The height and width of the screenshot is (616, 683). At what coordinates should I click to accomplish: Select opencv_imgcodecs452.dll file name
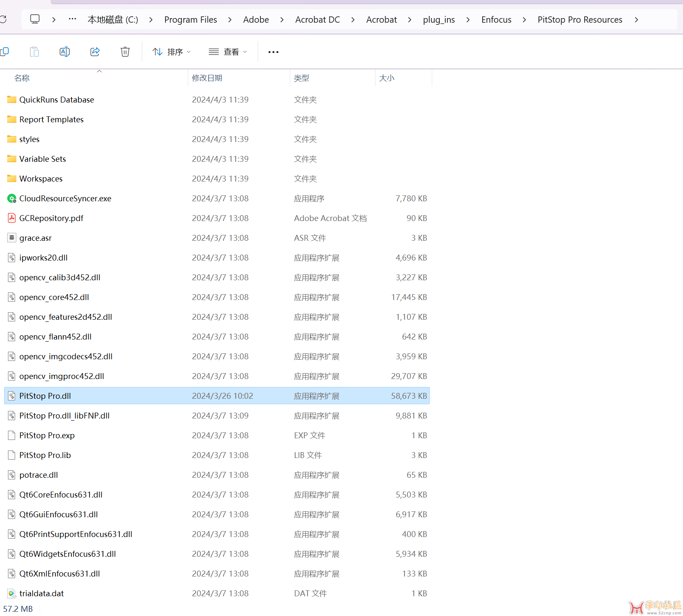[x=66, y=356]
